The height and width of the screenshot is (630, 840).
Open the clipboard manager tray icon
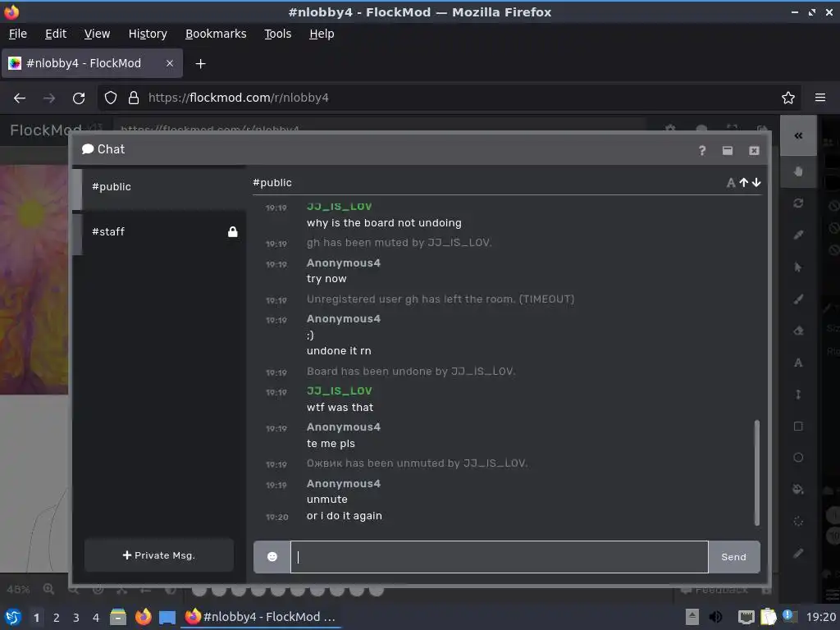768,617
